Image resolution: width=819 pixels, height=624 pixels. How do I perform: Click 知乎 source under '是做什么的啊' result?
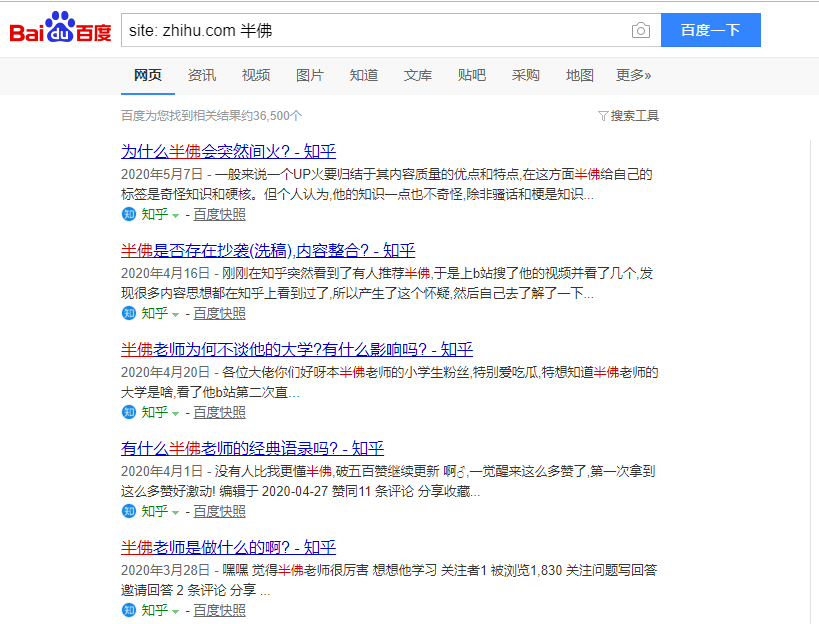click(x=155, y=610)
